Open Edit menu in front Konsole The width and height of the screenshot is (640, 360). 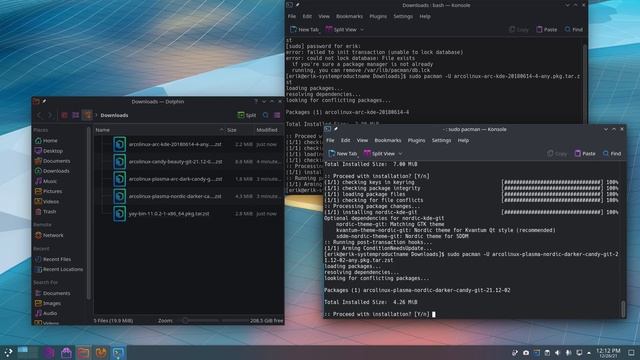(345, 140)
